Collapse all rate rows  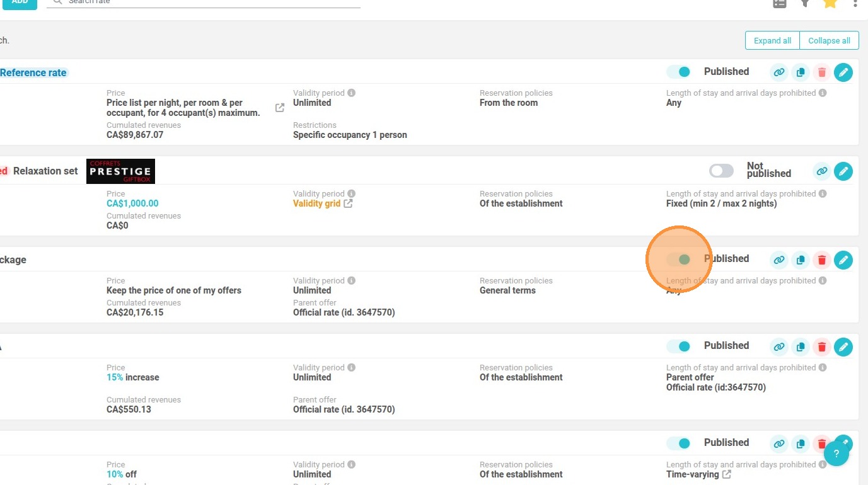click(829, 40)
